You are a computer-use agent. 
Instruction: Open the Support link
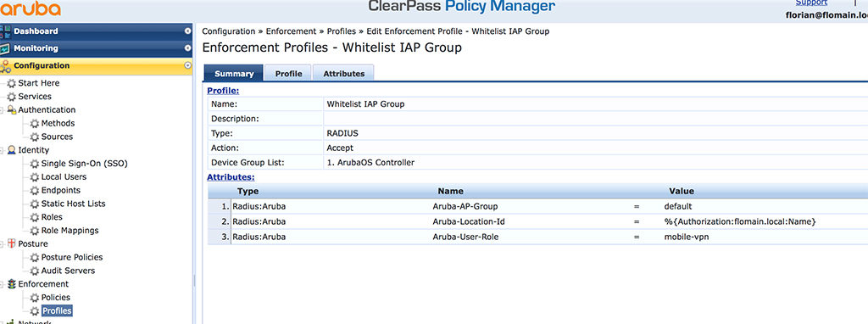(811, 3)
